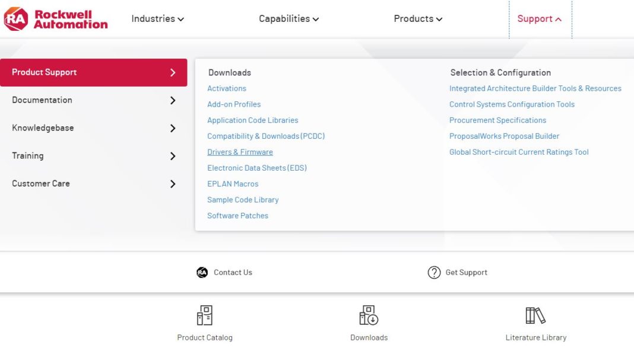Click the Drivers & Firmware link

[x=240, y=152]
